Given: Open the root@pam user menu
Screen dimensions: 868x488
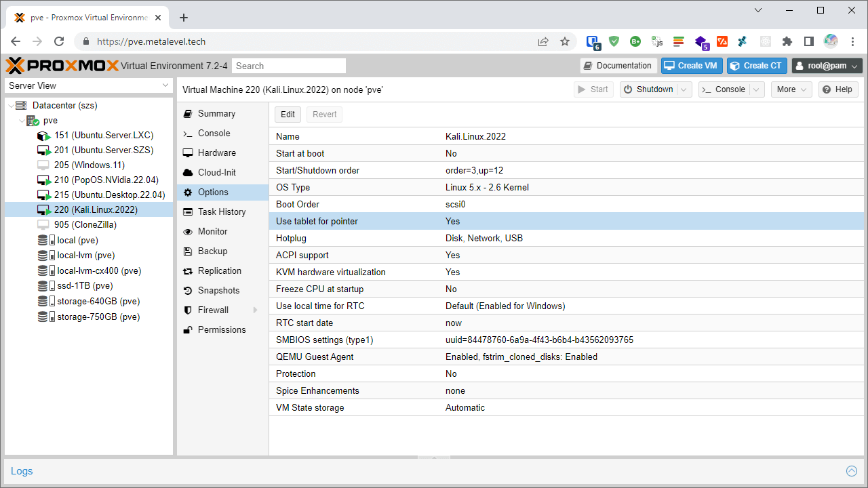Looking at the screenshot, I should [x=827, y=66].
